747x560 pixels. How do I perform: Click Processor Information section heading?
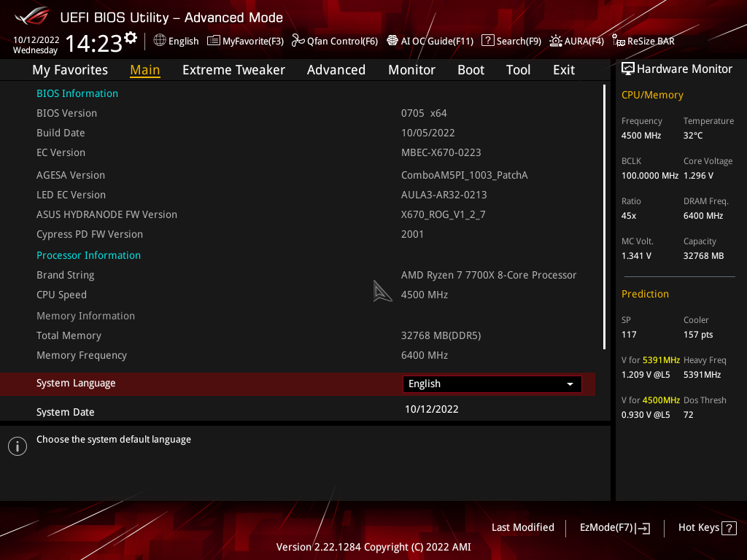click(x=88, y=255)
